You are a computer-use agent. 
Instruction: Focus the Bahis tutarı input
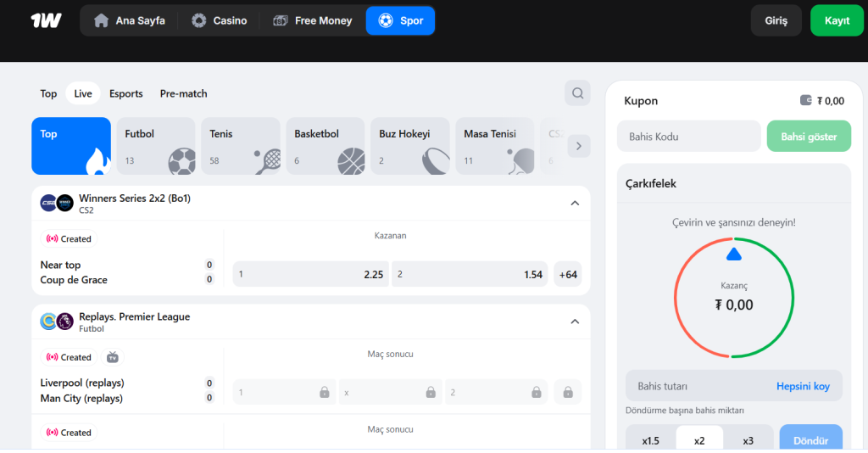tap(700, 386)
